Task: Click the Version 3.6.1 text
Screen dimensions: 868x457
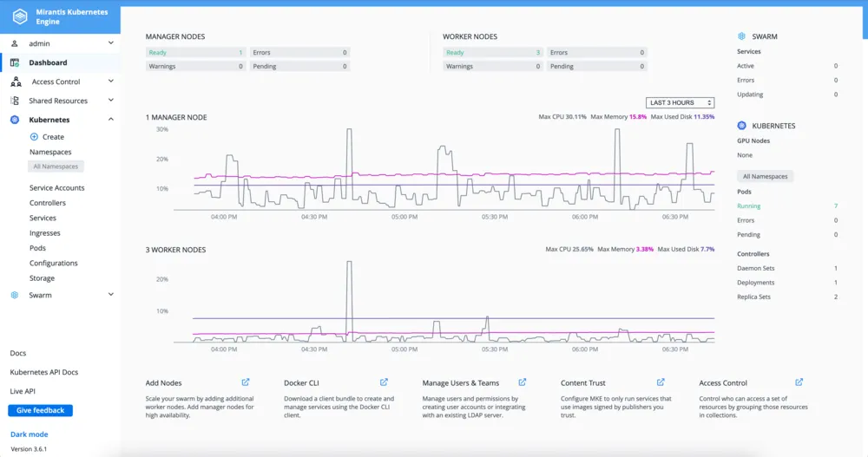Action: pos(29,449)
